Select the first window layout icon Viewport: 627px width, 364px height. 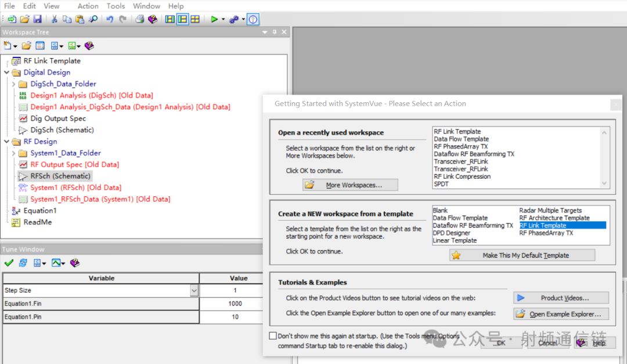click(x=170, y=19)
